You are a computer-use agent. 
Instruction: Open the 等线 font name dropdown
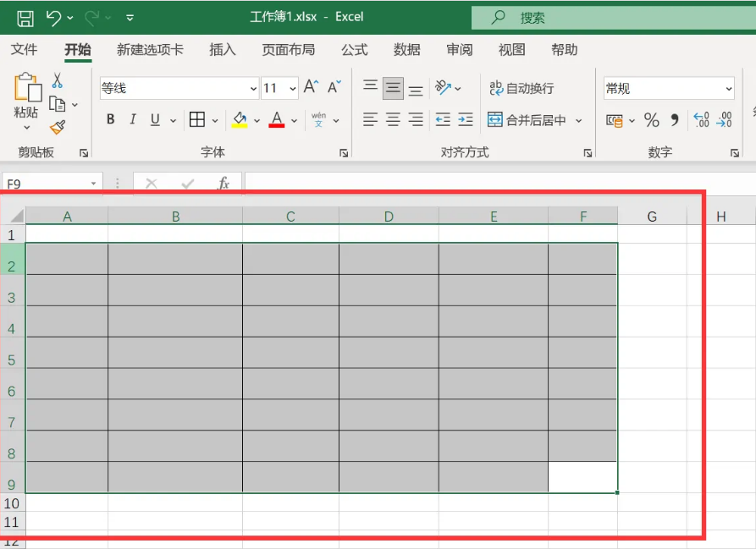pos(253,89)
